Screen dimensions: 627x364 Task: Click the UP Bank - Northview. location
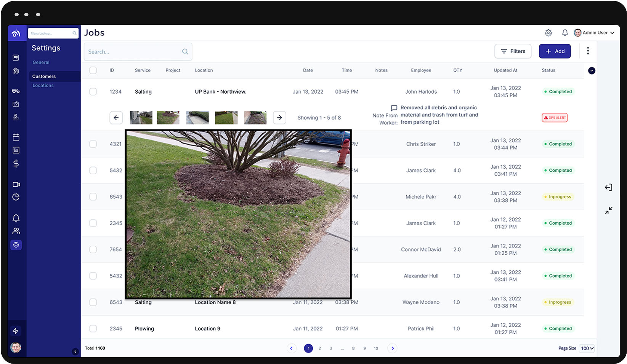(221, 92)
